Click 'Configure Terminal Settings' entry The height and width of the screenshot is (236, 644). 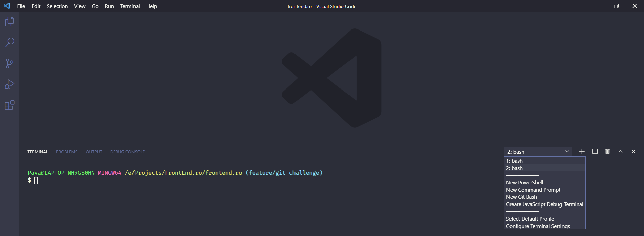click(538, 226)
